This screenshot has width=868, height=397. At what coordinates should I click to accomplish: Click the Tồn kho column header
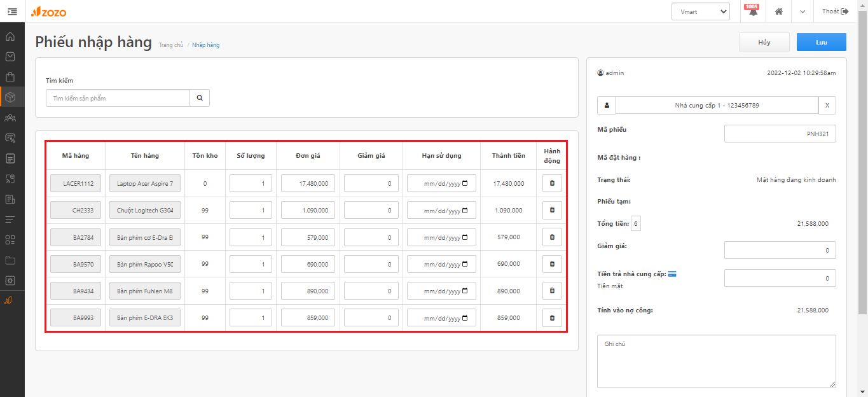[205, 156]
